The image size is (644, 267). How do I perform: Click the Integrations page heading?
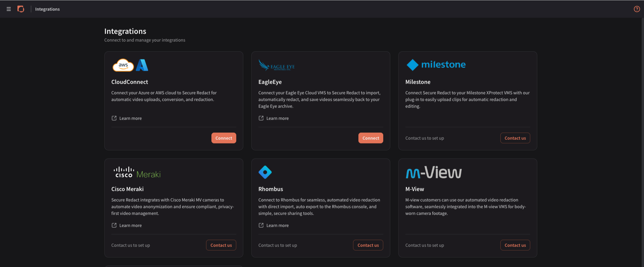point(125,31)
